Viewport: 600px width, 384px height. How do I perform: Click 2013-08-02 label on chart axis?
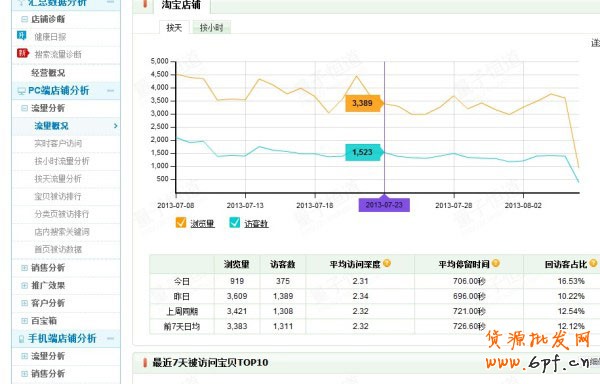click(x=523, y=205)
